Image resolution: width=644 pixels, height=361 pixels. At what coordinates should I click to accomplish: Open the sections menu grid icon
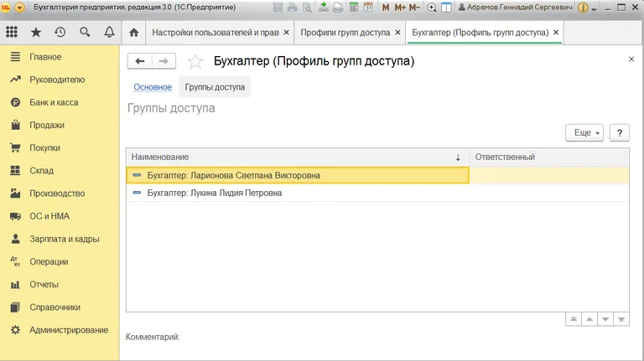12,33
